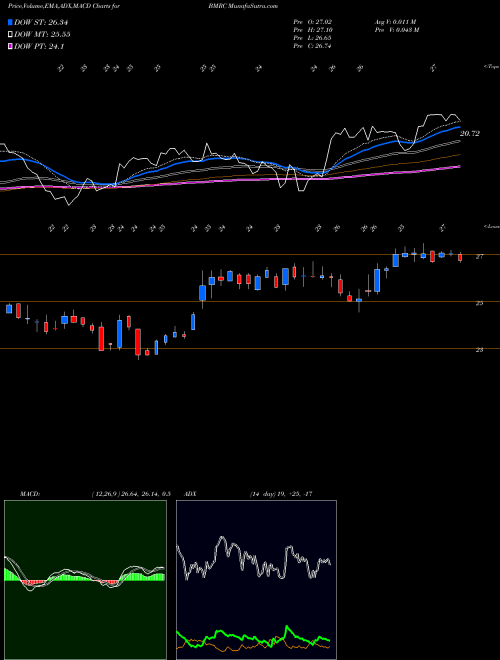Click the '(12,26,9) 26.64, 26.14, 0.5' MACD values

131,494
